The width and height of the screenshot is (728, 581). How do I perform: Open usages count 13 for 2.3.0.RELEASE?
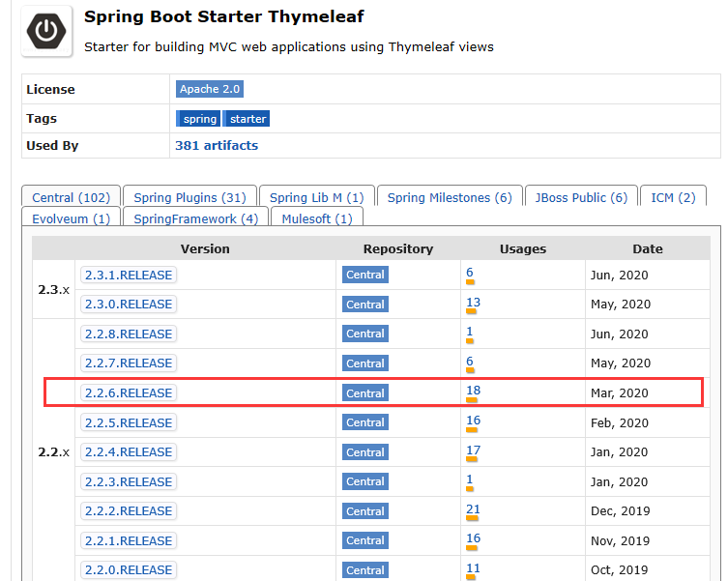[473, 303]
